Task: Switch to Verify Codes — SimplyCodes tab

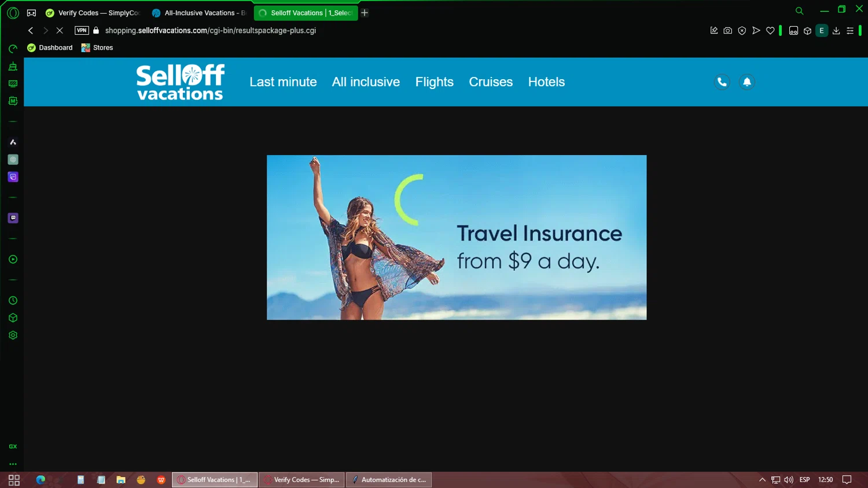Action: [x=93, y=13]
